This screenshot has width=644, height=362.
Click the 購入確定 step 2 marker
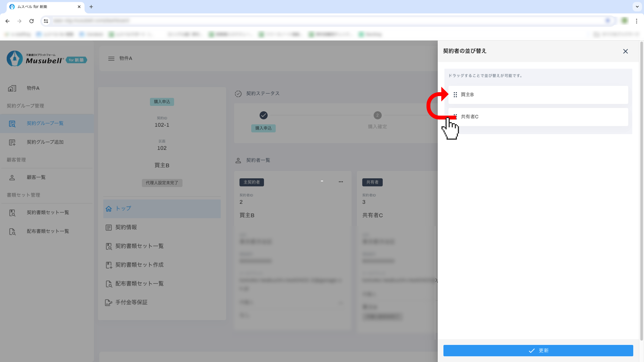point(377,115)
